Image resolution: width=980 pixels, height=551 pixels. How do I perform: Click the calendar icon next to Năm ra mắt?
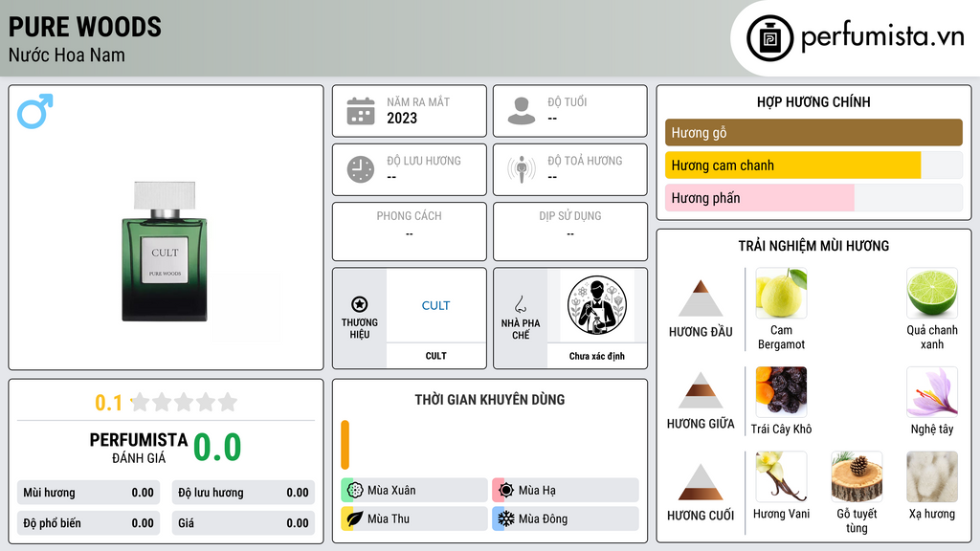coord(361,111)
